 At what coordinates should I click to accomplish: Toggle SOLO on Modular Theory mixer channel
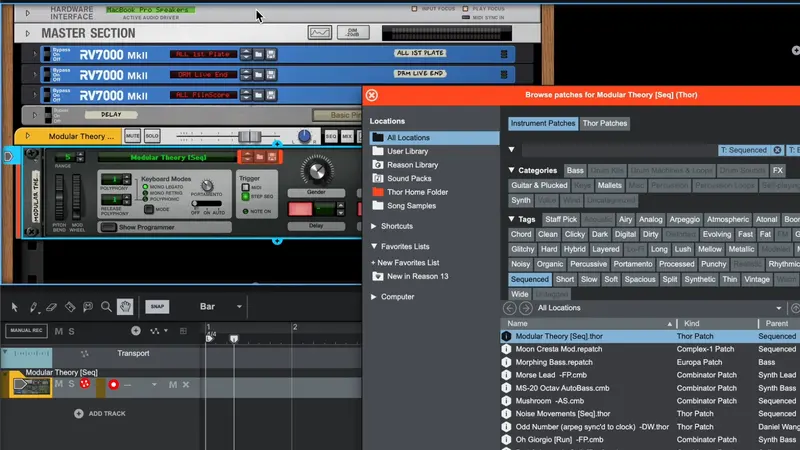[152, 136]
